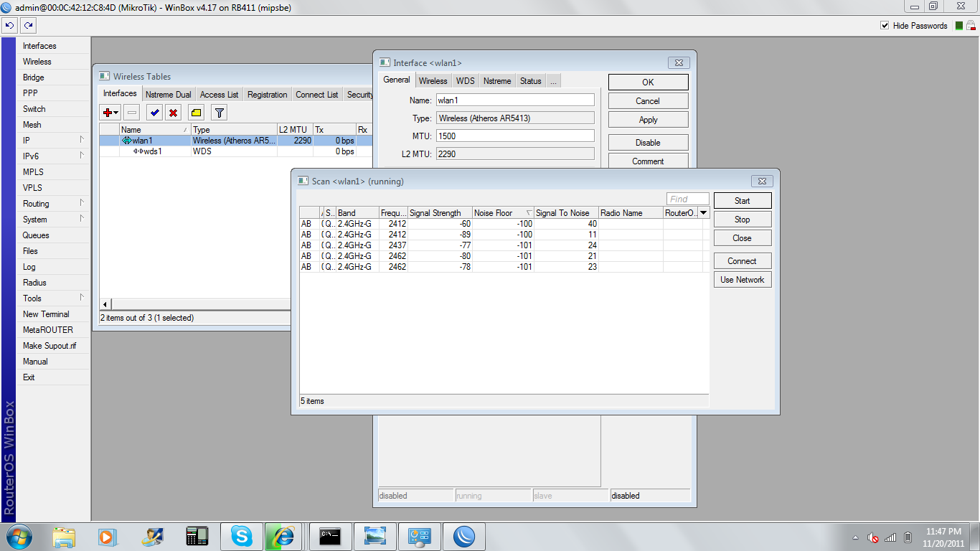Click OK in the Interface wlan1 window
Viewport: 980px width, 551px height.
tap(649, 83)
